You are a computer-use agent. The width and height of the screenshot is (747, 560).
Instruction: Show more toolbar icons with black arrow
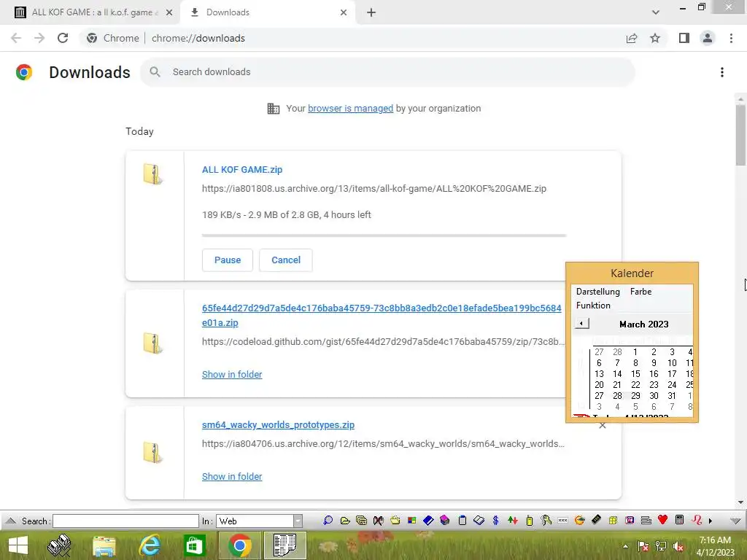(x=711, y=521)
